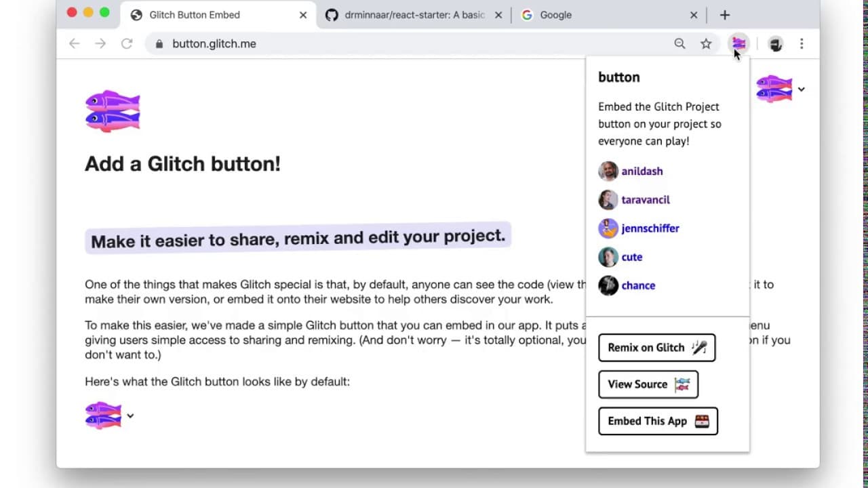Click the yellow minimize window button
868x488 pixels.
click(x=88, y=12)
